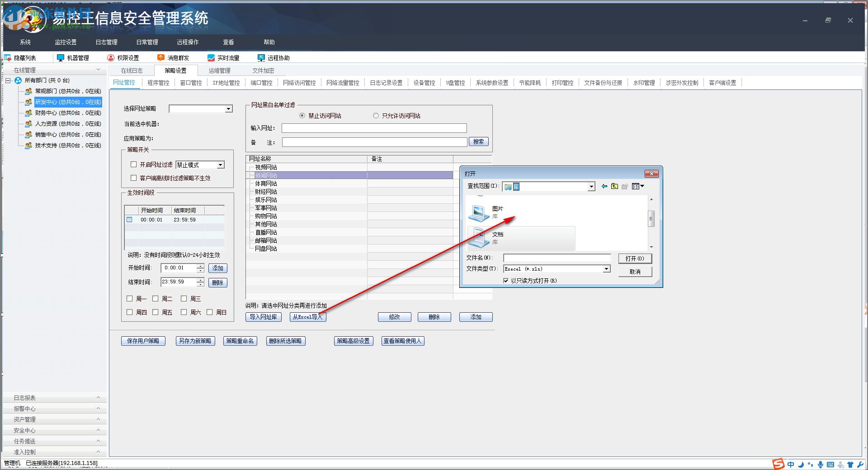Screen dimensions: 868x470
Task: Open the 禁止模式 filter mode dropdown
Action: coord(221,165)
